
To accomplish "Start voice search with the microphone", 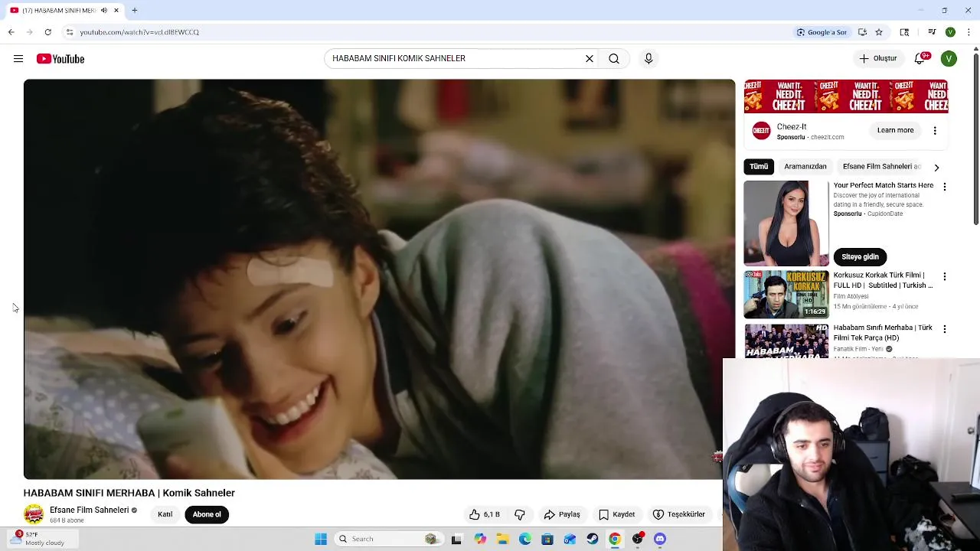I will tap(648, 59).
